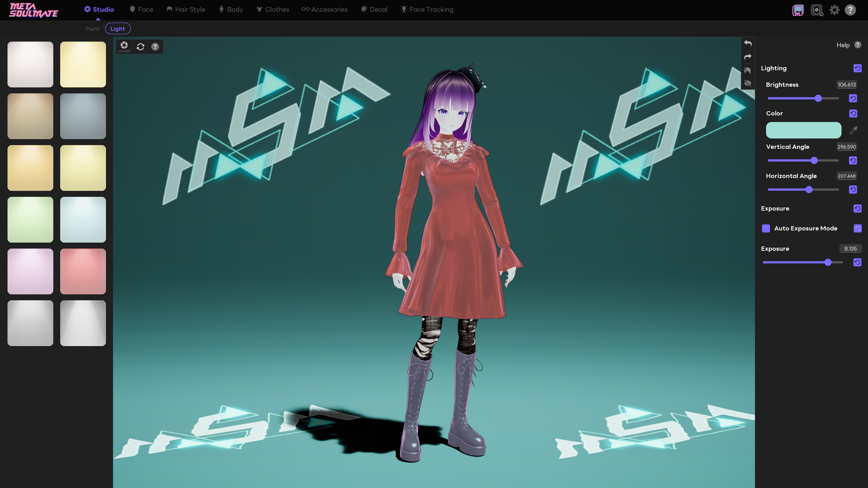Viewport: 868px width, 488px height.
Task: Click the refresh icon in the camera toolbar
Action: pyautogui.click(x=140, y=47)
